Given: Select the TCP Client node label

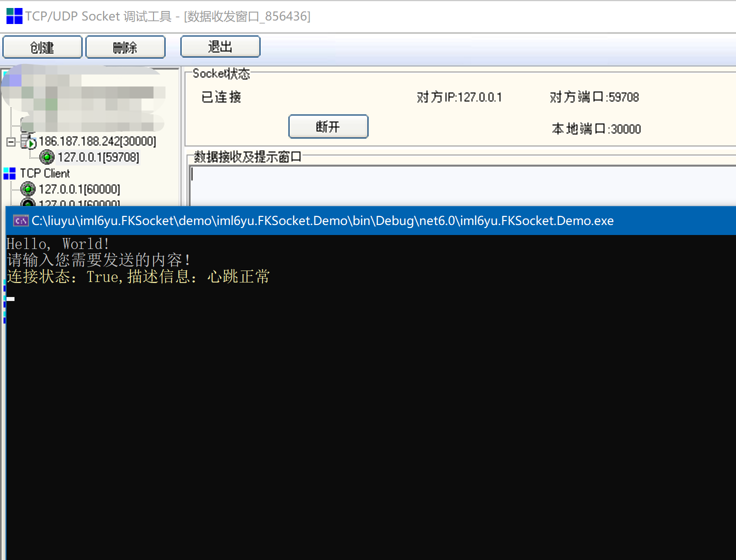Looking at the screenshot, I should [44, 173].
